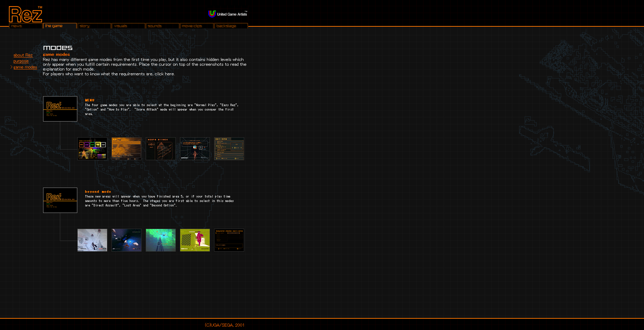Open the movie clips tab

tap(197, 26)
